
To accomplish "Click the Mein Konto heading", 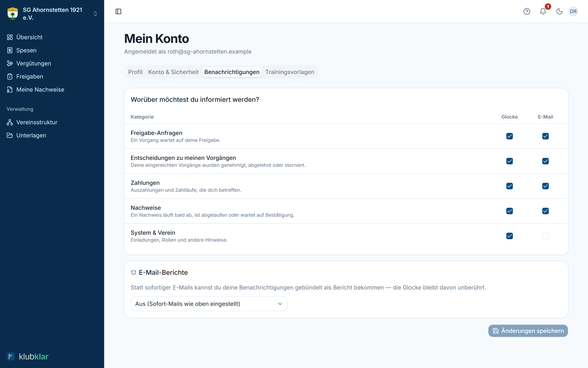I will (156, 39).
